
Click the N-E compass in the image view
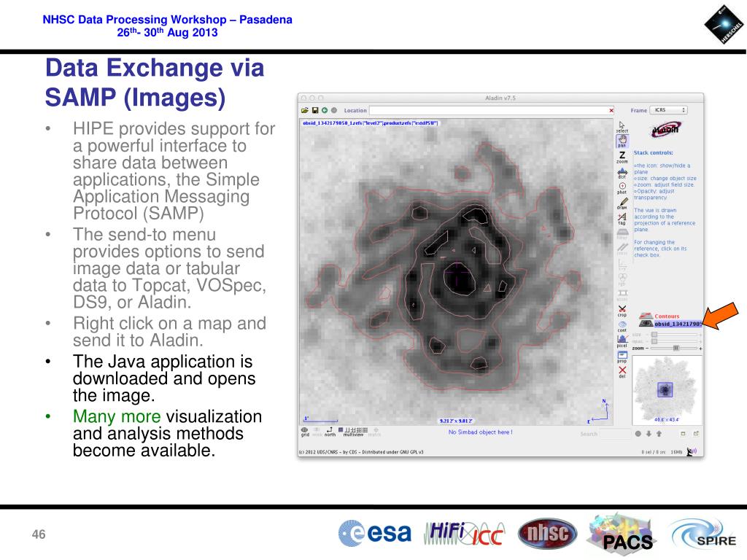click(598, 411)
